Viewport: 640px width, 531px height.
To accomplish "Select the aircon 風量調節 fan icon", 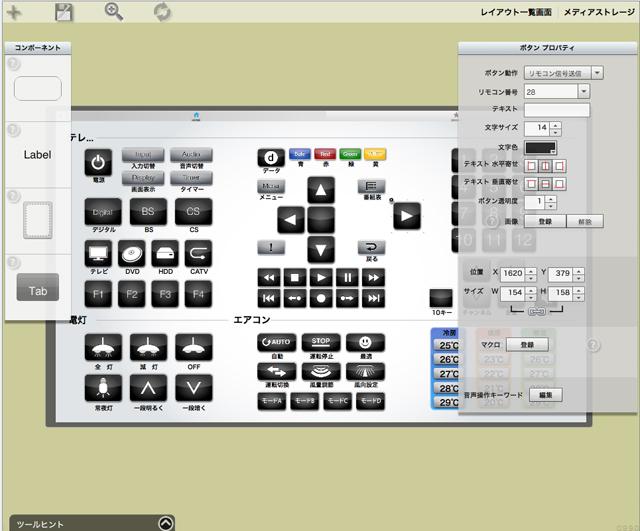I will [321, 372].
